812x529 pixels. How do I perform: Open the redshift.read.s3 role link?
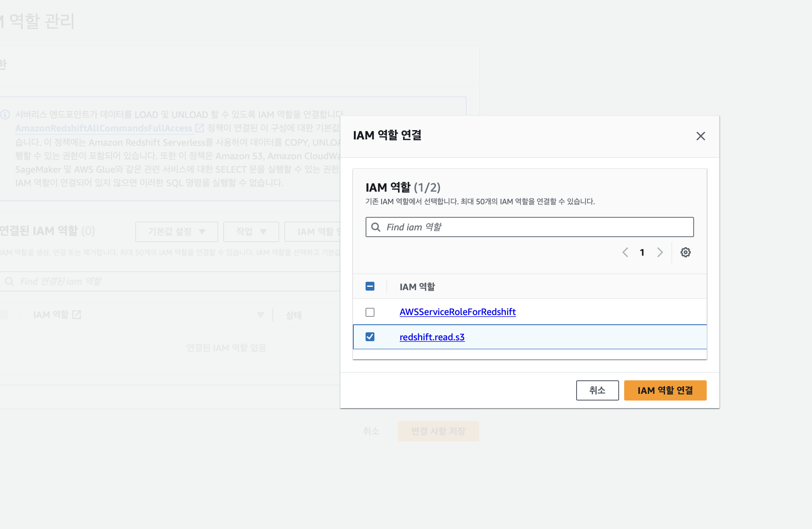(x=432, y=337)
